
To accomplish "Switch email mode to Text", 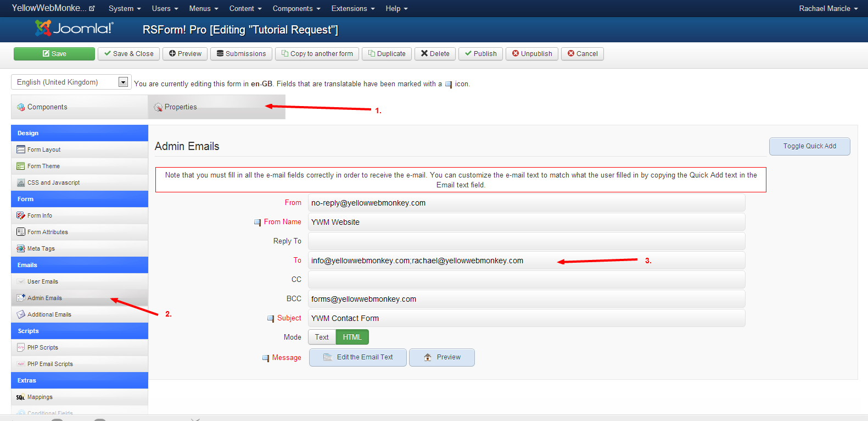I will [322, 337].
